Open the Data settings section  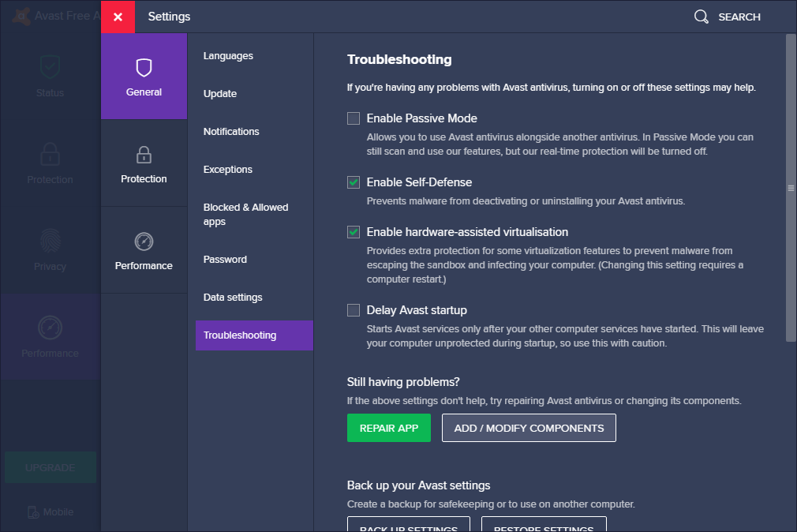click(x=233, y=298)
